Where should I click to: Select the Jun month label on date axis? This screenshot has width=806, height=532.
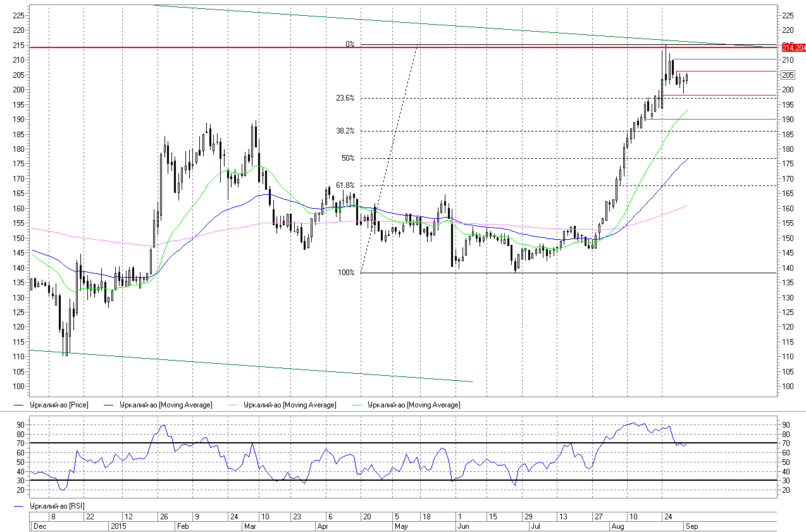point(463,526)
